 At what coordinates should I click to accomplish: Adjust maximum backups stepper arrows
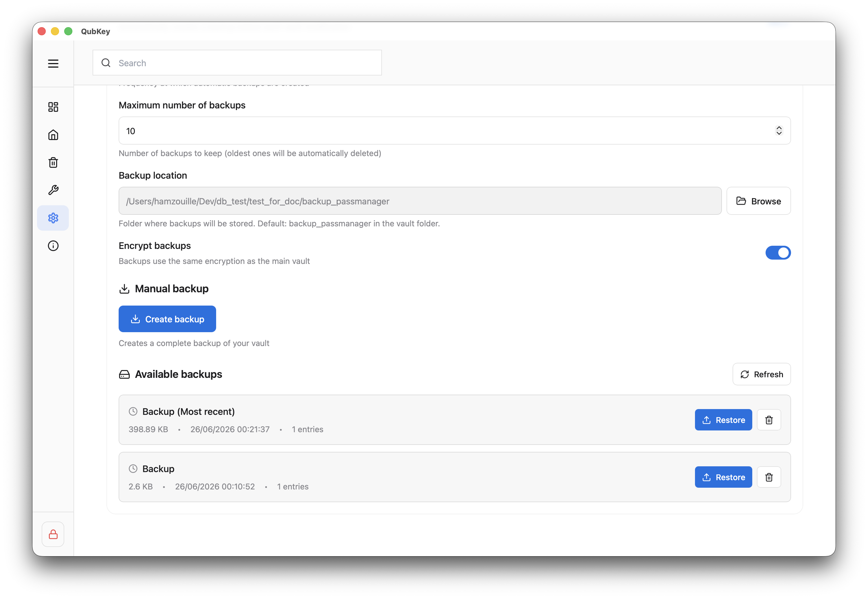click(779, 131)
